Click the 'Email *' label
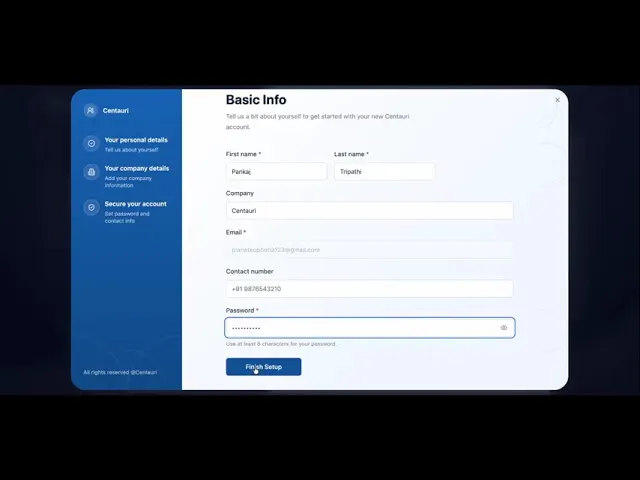This screenshot has width=640, height=480. (x=236, y=232)
